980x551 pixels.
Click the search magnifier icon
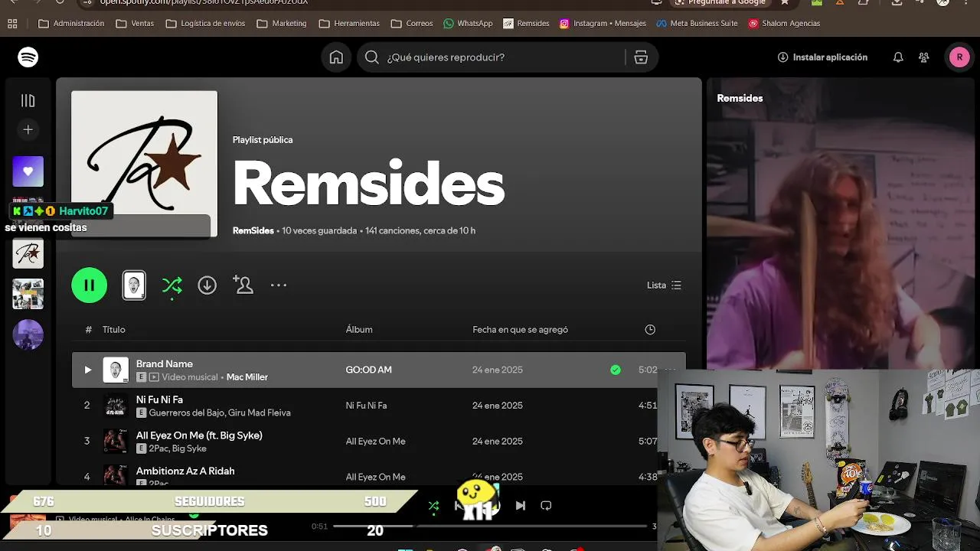coord(372,57)
